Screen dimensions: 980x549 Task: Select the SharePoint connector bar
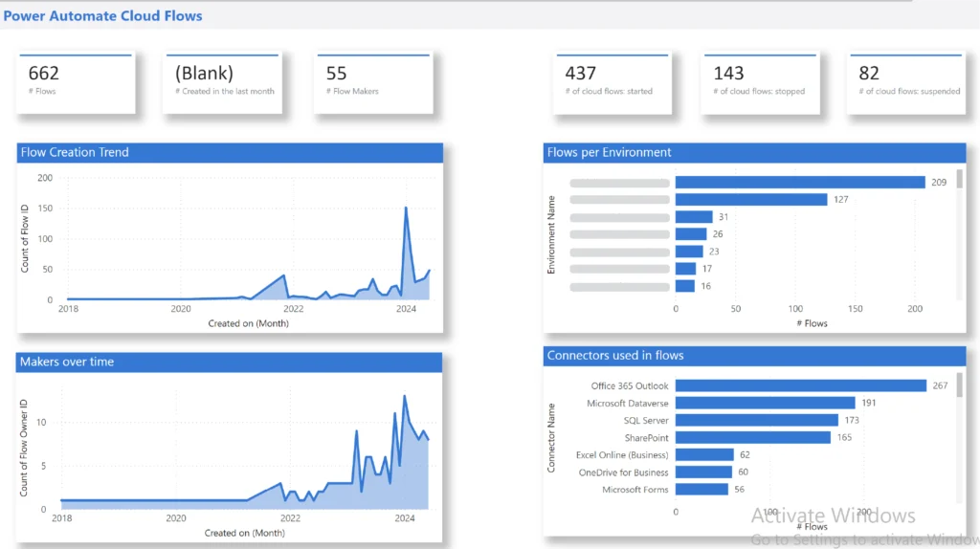753,438
